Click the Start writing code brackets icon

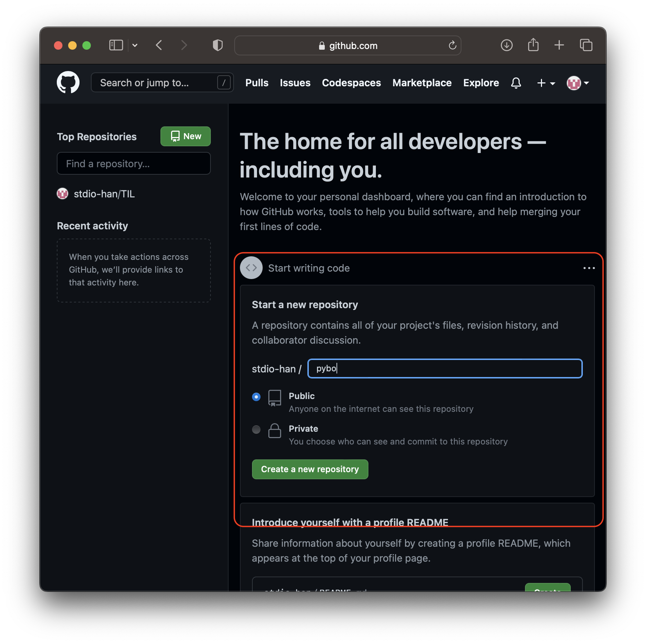[251, 268]
